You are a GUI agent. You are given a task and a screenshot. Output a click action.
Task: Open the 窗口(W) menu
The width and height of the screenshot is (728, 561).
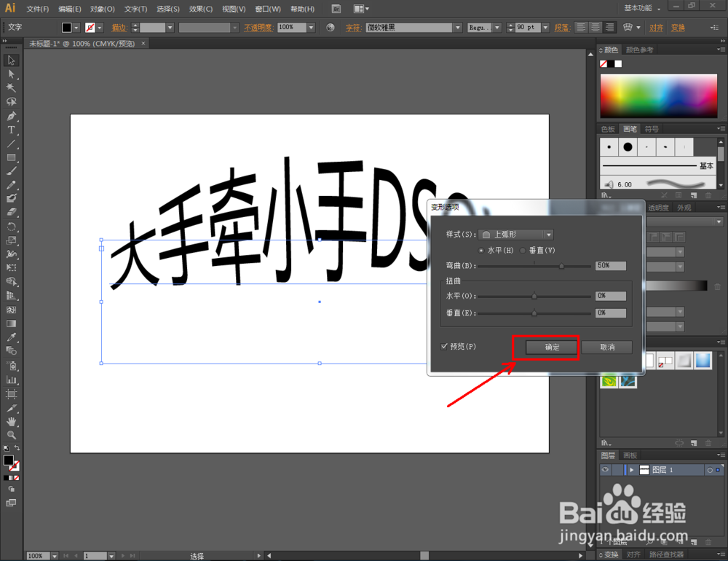pyautogui.click(x=268, y=9)
